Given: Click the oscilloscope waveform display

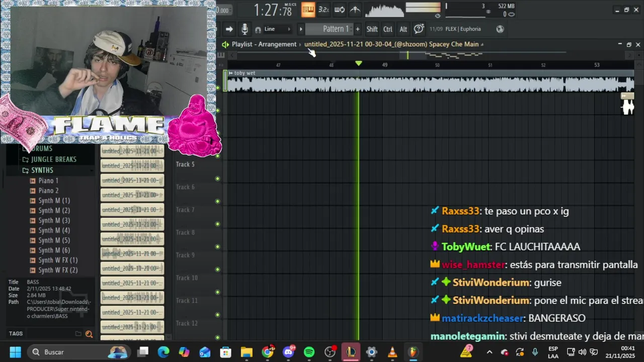Looking at the screenshot, I should 384,10.
